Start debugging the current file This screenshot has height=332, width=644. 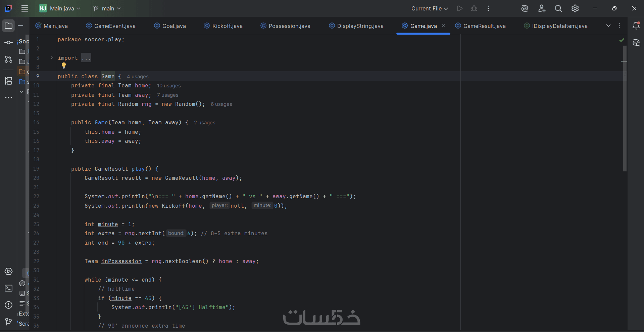pyautogui.click(x=474, y=8)
